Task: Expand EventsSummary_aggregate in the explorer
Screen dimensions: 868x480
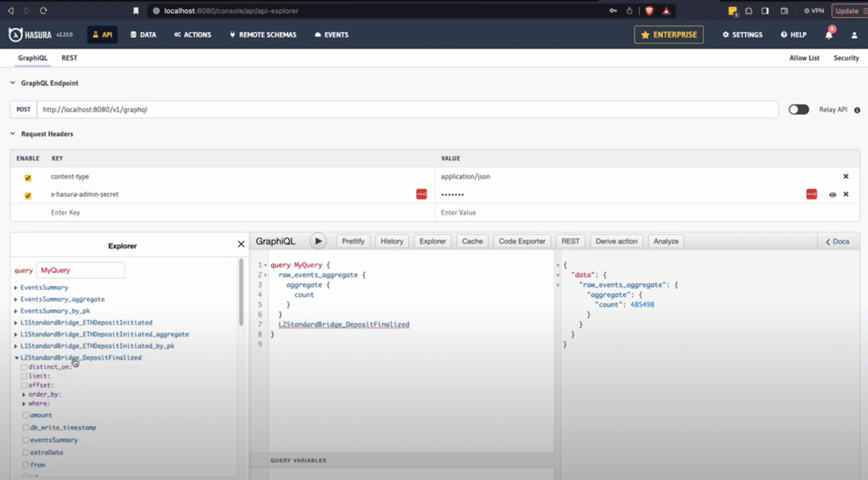Action: [x=59, y=299]
